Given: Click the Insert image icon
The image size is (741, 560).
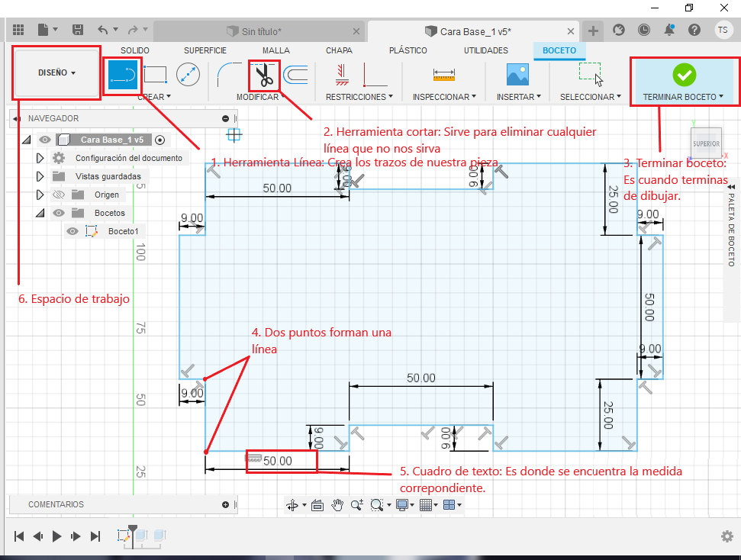Looking at the screenshot, I should coord(517,75).
